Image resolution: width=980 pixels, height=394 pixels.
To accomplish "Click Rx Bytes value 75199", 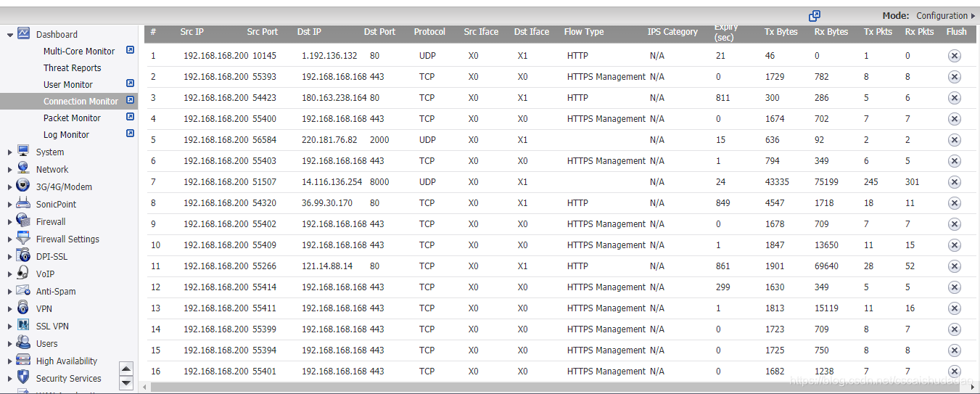I will tap(826, 182).
